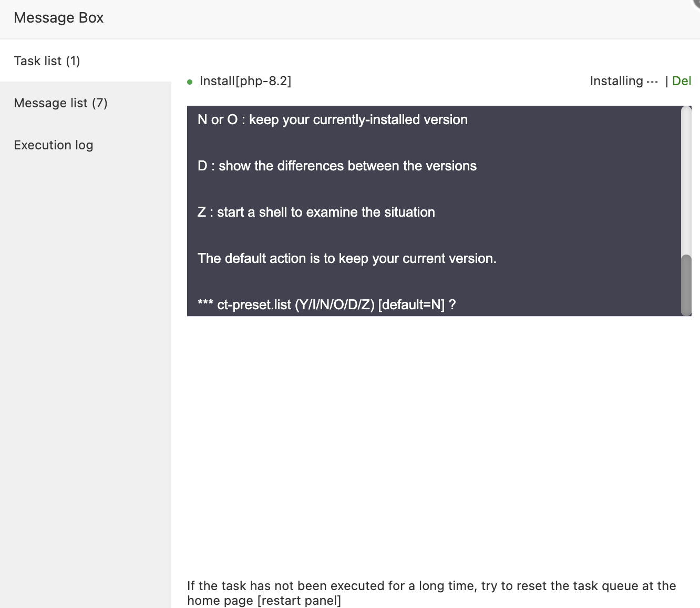Viewport: 700px width, 608px height.
Task: Click the 'If the task has not been executed' hint
Action: [431, 586]
